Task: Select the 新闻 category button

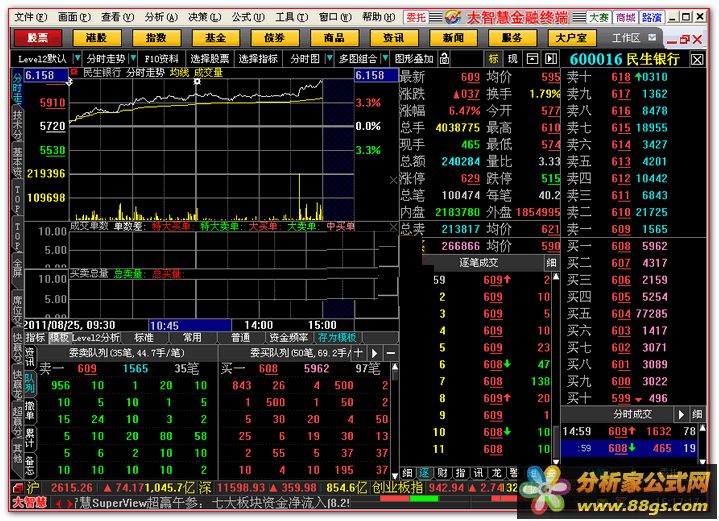Action: click(454, 38)
